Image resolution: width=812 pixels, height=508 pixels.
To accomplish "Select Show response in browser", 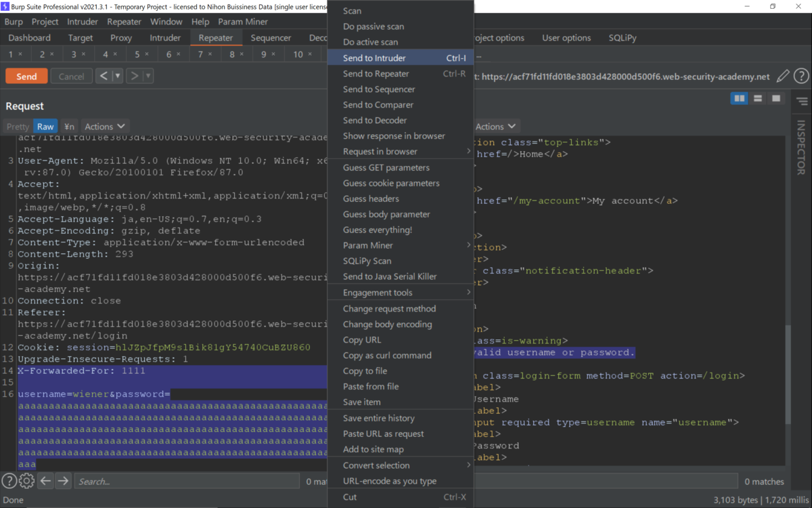I will [400, 136].
